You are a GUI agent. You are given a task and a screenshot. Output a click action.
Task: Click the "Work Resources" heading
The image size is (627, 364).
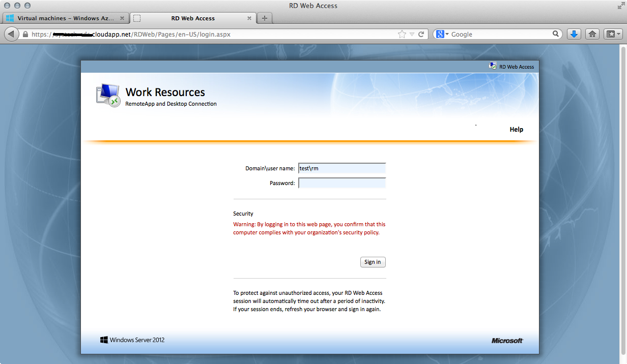click(165, 92)
